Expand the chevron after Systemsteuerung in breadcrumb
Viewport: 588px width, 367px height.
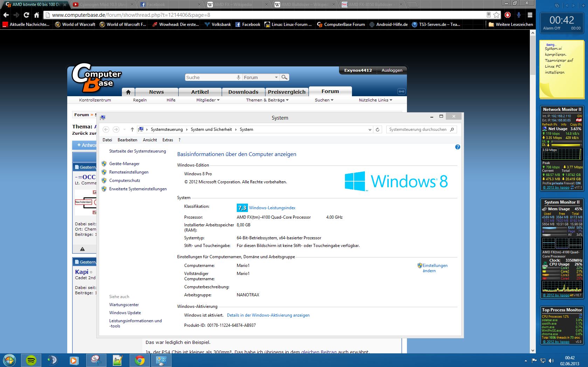point(187,129)
